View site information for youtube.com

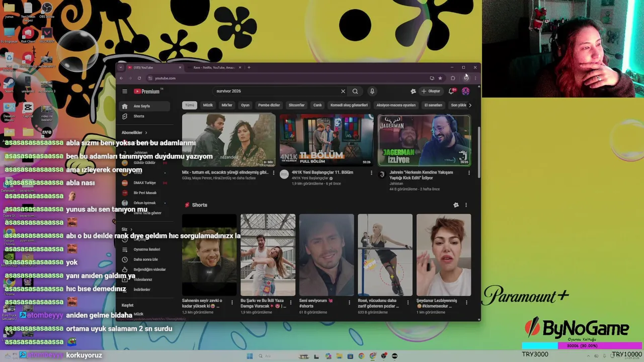[x=150, y=78]
